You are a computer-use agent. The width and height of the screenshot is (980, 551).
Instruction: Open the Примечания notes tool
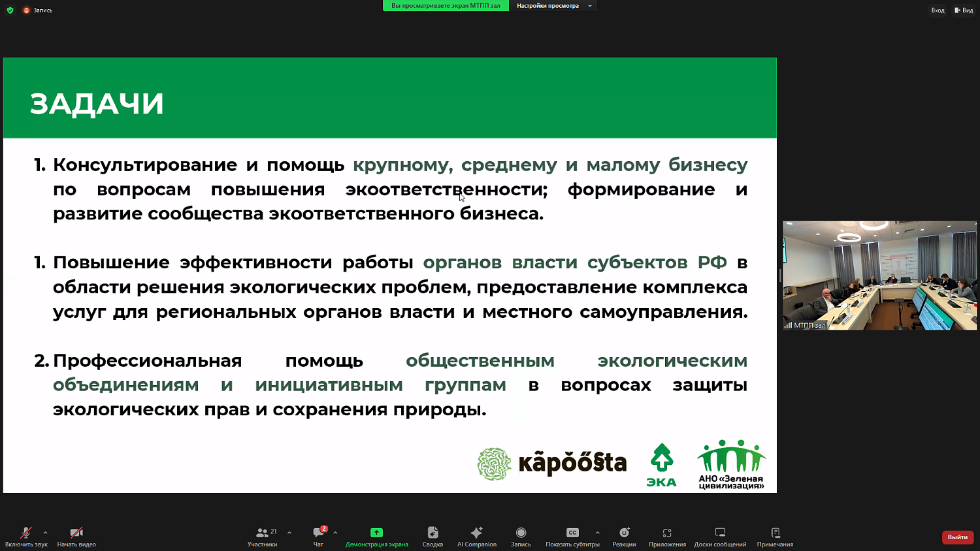775,535
